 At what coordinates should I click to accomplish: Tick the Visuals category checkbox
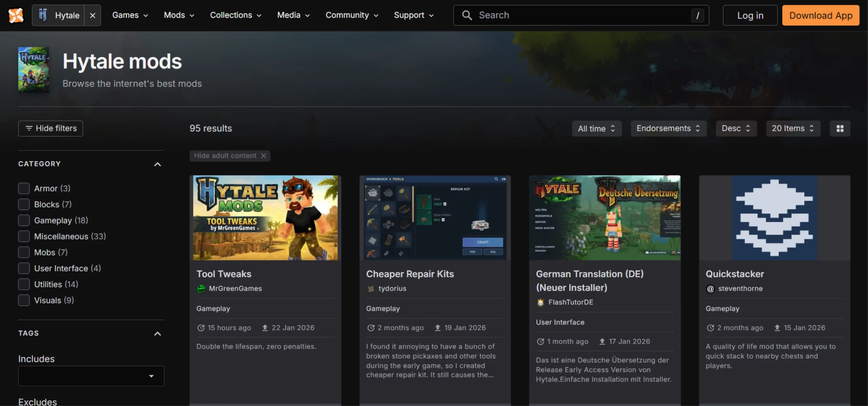(24, 300)
